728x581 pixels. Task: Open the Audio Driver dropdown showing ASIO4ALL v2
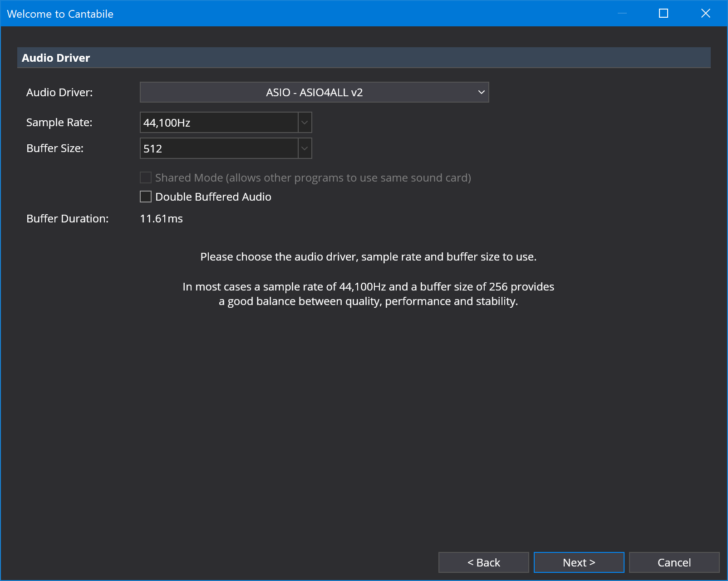(314, 92)
